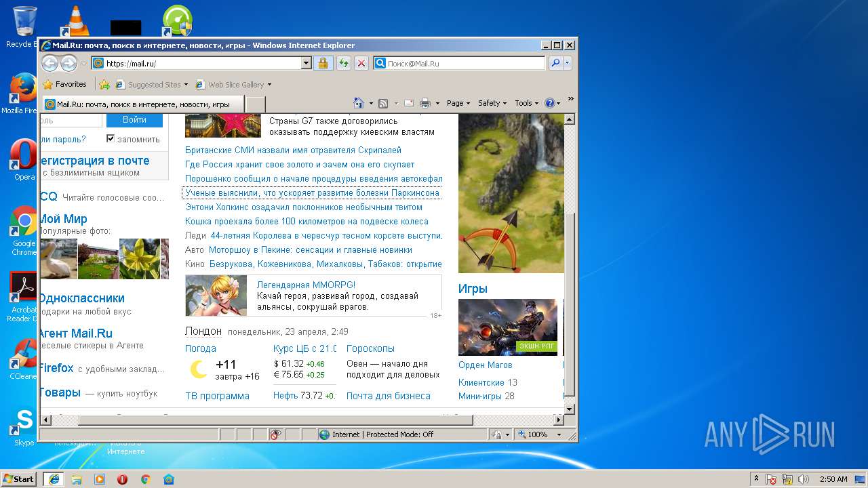868x488 pixels.
Task: Launch Opera from the taskbar
Action: click(x=123, y=479)
